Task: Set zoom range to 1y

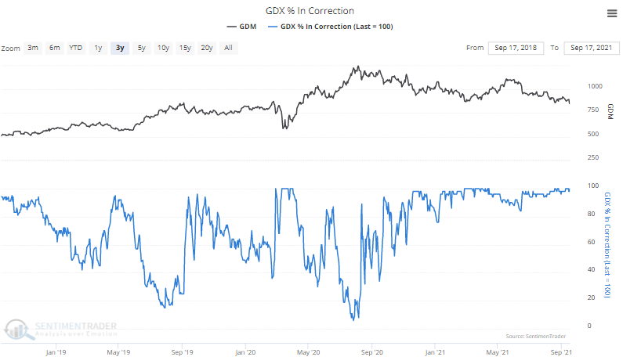Action: (x=98, y=48)
